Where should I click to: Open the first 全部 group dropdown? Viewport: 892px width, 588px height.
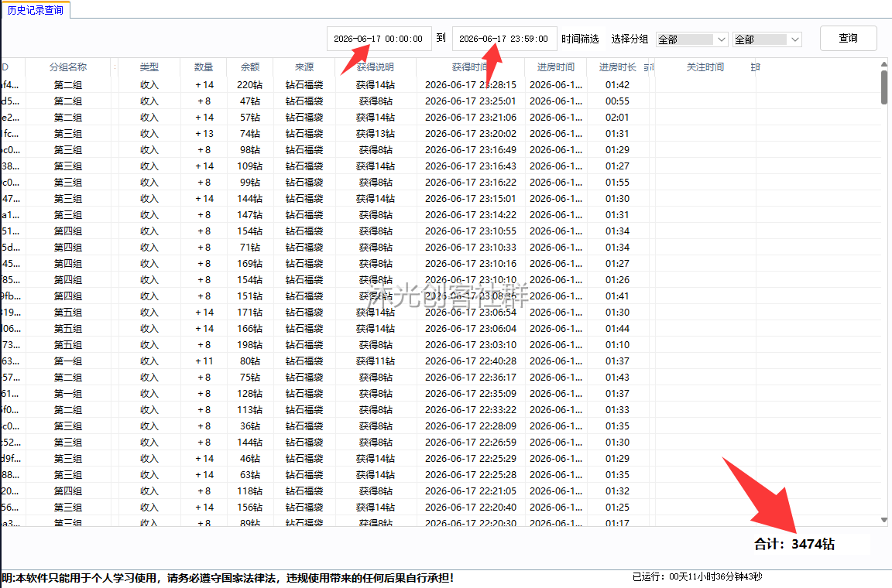pos(691,39)
